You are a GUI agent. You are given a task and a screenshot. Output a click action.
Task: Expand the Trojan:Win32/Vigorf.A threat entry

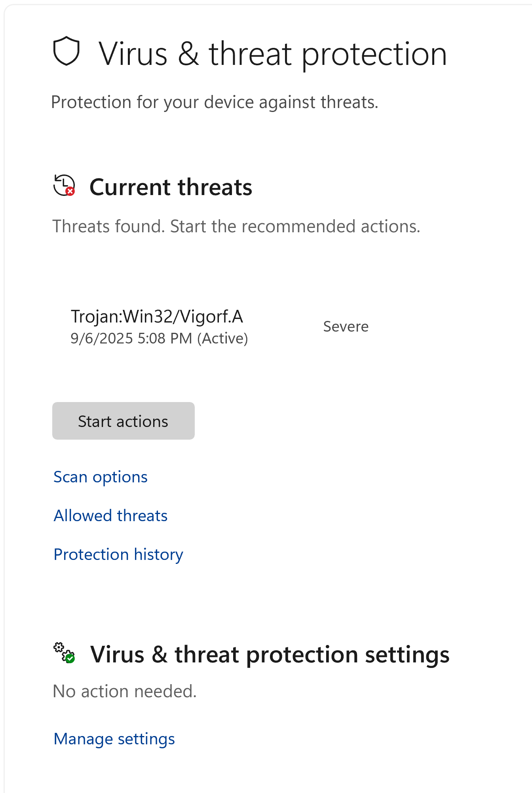pos(157,317)
